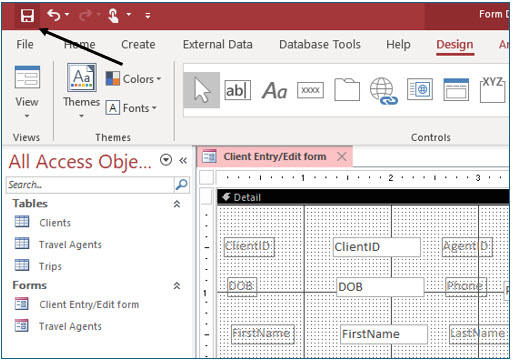Viewport: 514px width, 360px height.
Task: Select the LastName label control
Action: point(479,334)
